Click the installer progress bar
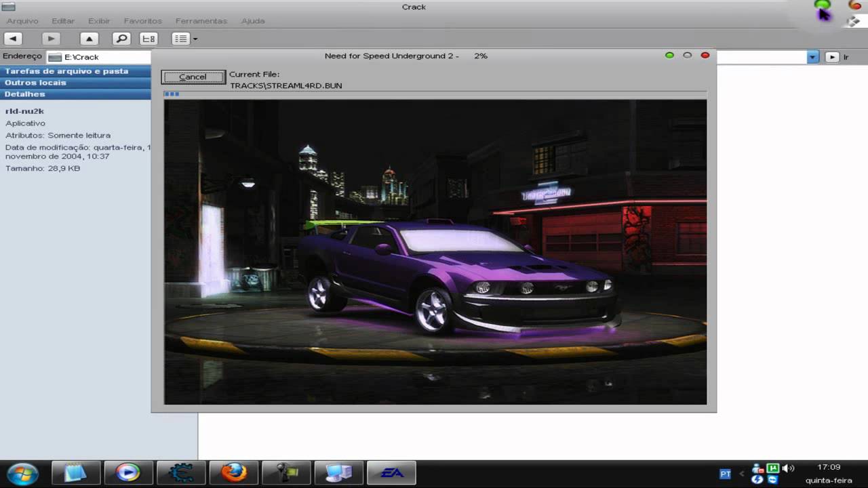Screen dimensions: 868x488 [x=435, y=94]
